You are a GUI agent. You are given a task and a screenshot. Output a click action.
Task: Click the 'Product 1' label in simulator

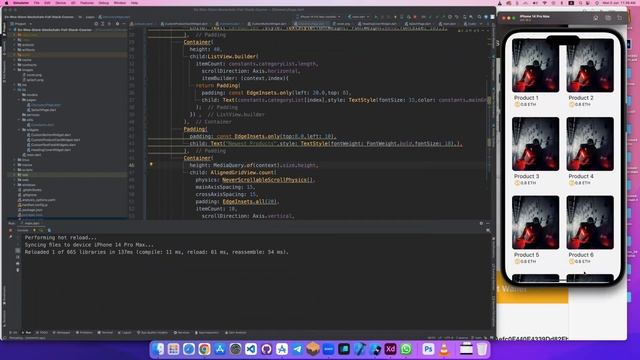[x=526, y=98]
